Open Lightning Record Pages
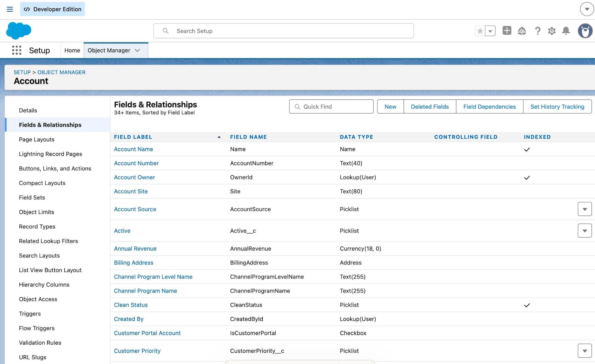 tap(50, 154)
